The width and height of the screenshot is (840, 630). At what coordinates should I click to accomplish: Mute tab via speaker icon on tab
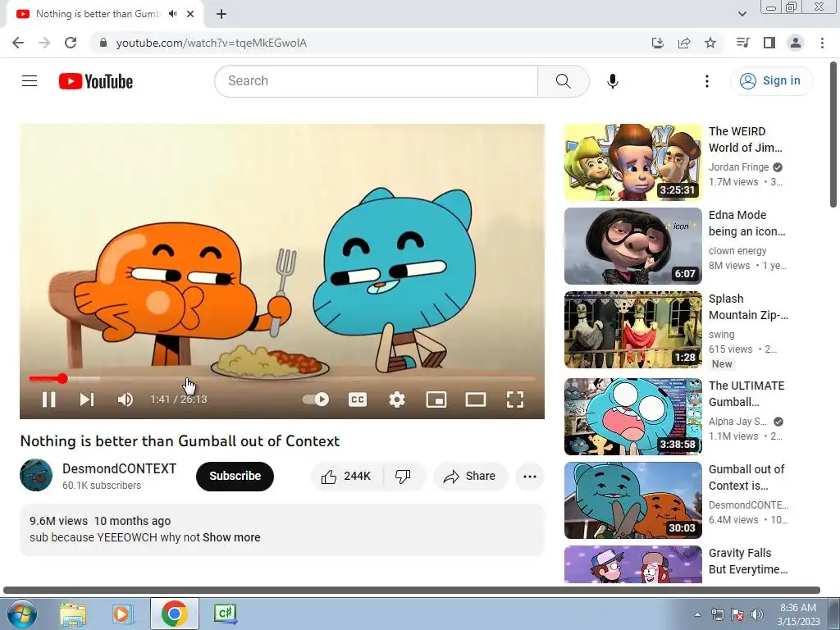(x=172, y=14)
